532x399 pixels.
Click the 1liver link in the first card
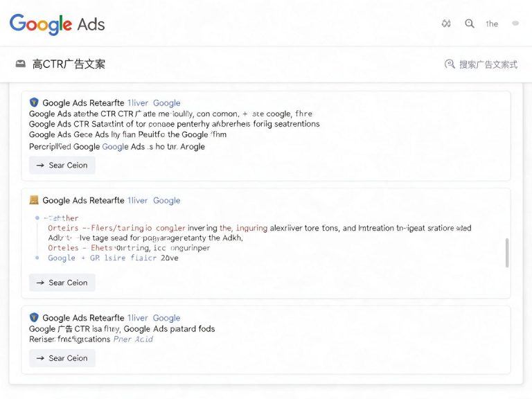(138, 103)
